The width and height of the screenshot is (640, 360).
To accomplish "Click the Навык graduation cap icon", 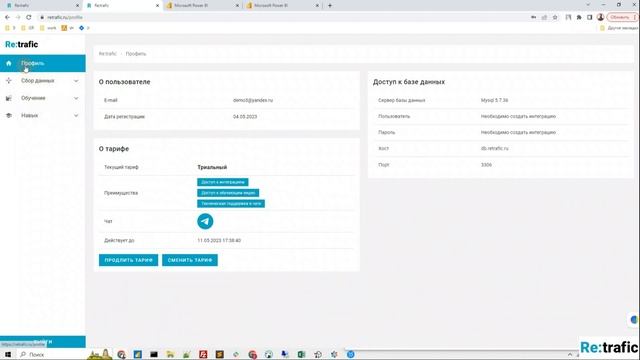I will pos(9,116).
